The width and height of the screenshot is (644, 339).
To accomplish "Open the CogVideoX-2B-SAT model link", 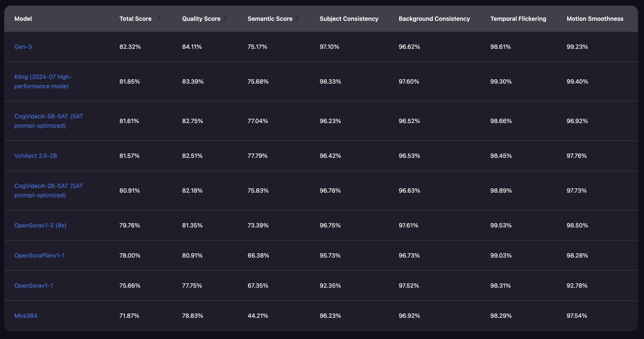I will click(x=49, y=190).
